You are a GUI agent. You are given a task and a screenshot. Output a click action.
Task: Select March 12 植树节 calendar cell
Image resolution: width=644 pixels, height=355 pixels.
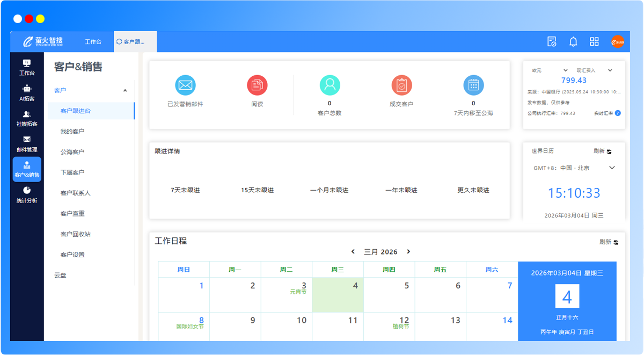click(x=389, y=327)
